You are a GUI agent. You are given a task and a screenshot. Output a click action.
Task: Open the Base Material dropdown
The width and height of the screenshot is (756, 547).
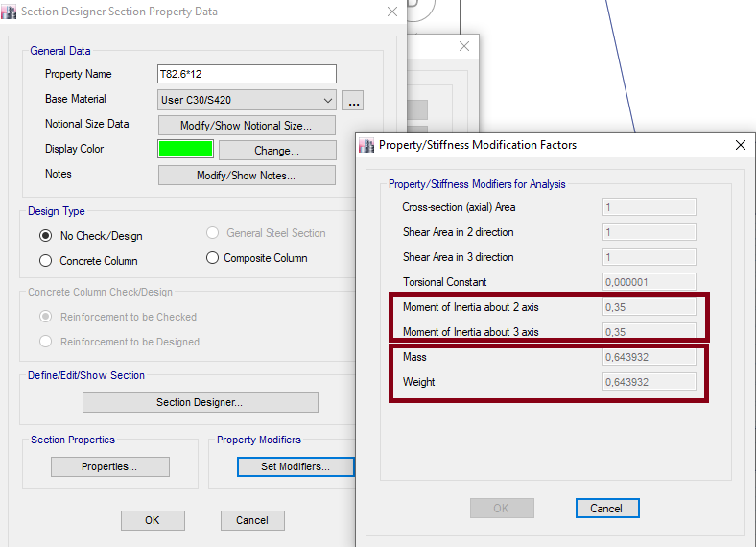point(247,100)
